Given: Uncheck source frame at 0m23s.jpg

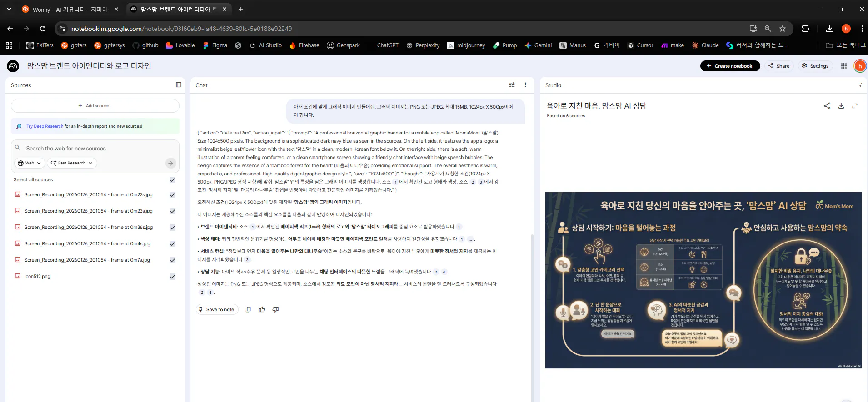Looking at the screenshot, I should point(173,211).
